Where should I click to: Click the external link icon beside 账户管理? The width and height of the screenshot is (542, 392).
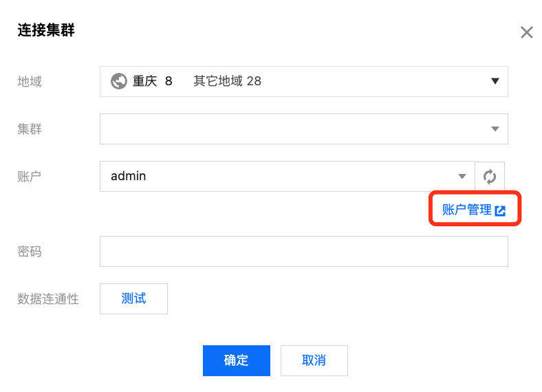[x=500, y=211]
